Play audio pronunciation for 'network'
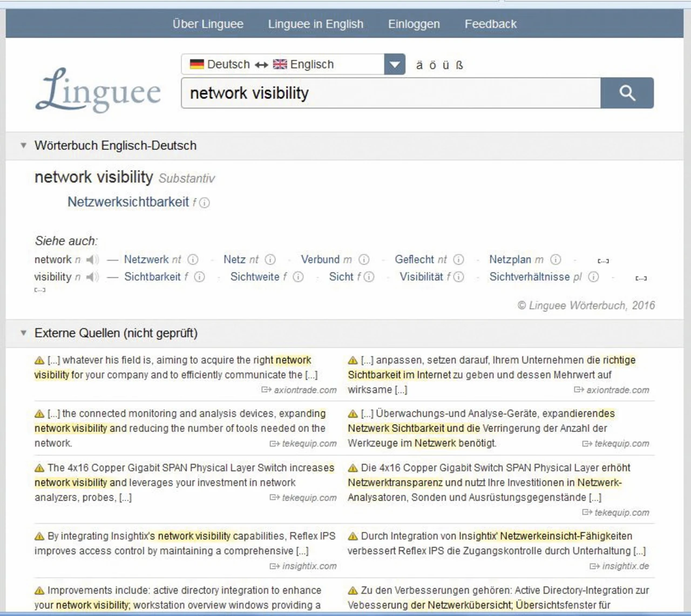 tap(93, 260)
